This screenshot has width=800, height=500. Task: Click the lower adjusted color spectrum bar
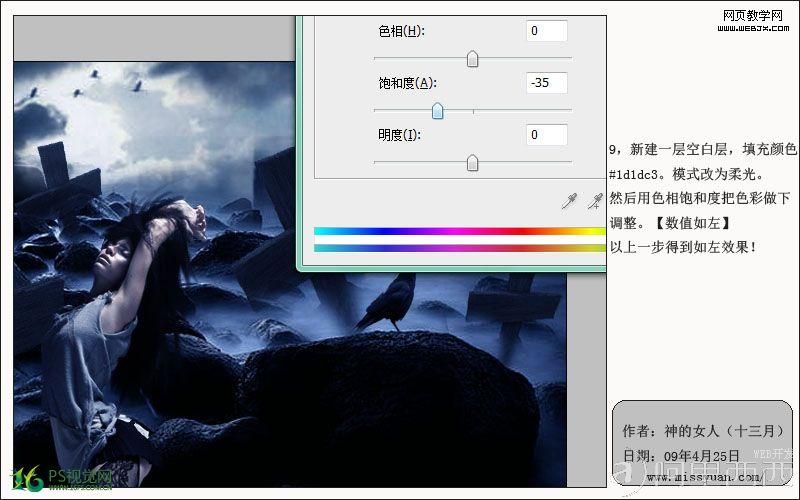click(x=460, y=248)
